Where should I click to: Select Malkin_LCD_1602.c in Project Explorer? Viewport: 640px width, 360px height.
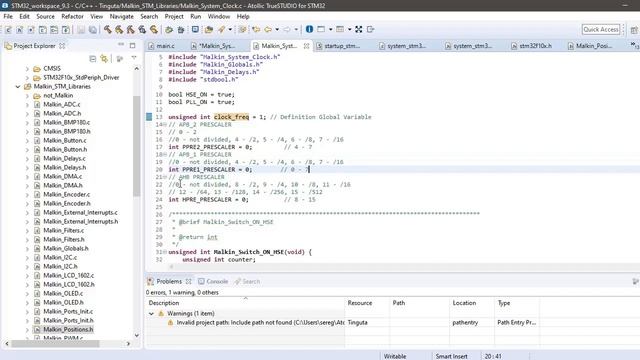pyautogui.click(x=69, y=276)
